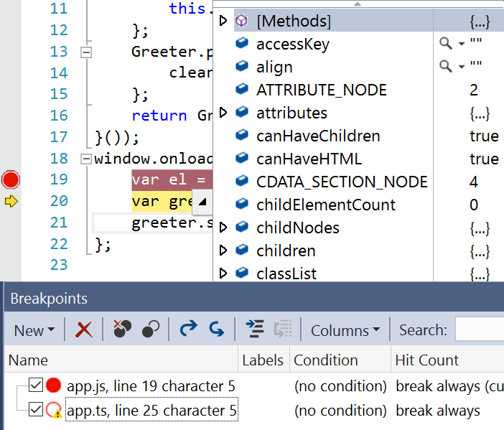Image resolution: width=504 pixels, height=430 pixels.
Task: Click scroll-up arrow atop the datatip
Action: coord(358,4)
